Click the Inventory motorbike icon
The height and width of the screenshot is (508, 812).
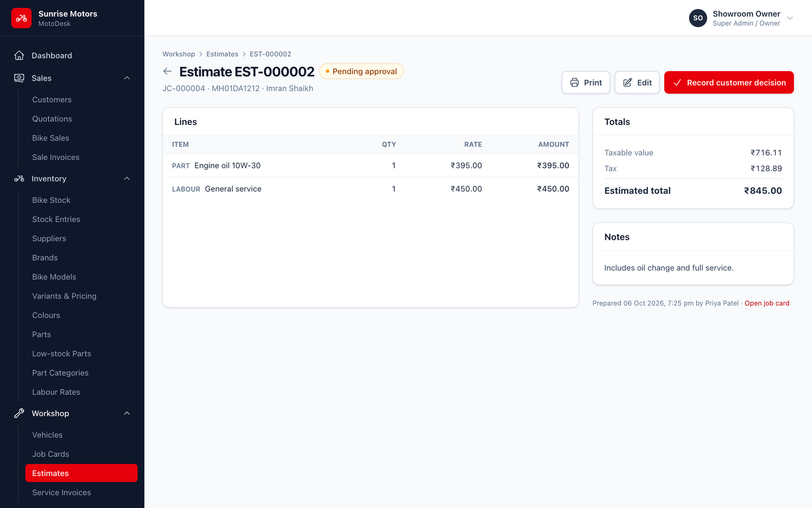19,179
